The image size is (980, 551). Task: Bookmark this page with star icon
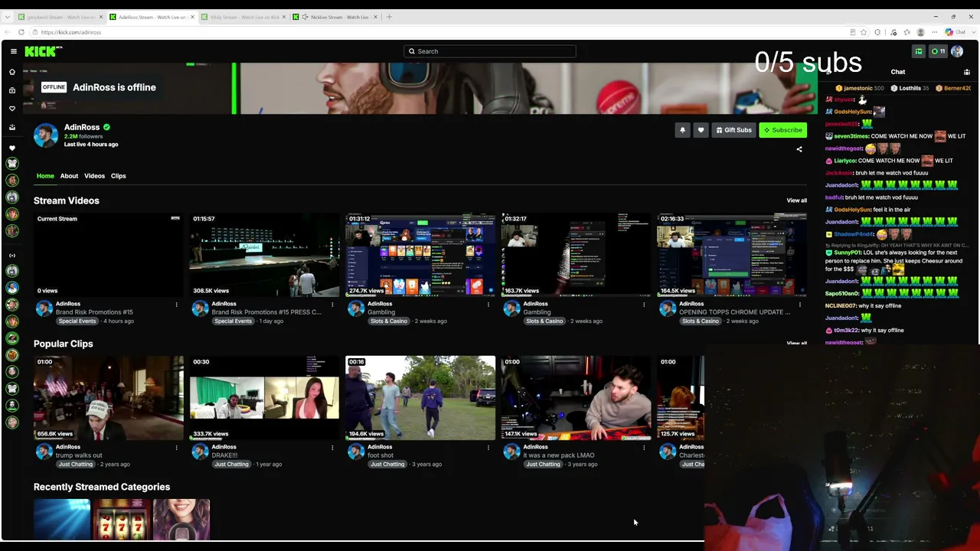pos(864,32)
